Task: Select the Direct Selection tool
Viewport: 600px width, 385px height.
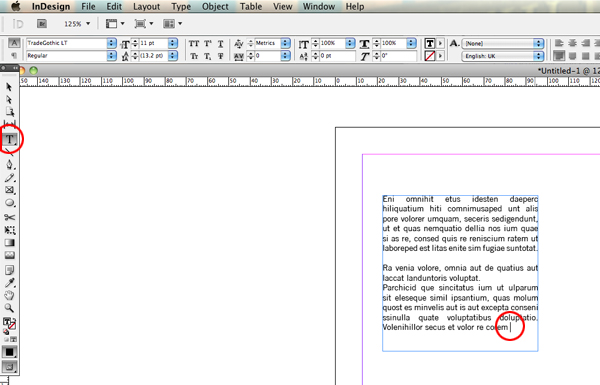Action: tap(9, 100)
